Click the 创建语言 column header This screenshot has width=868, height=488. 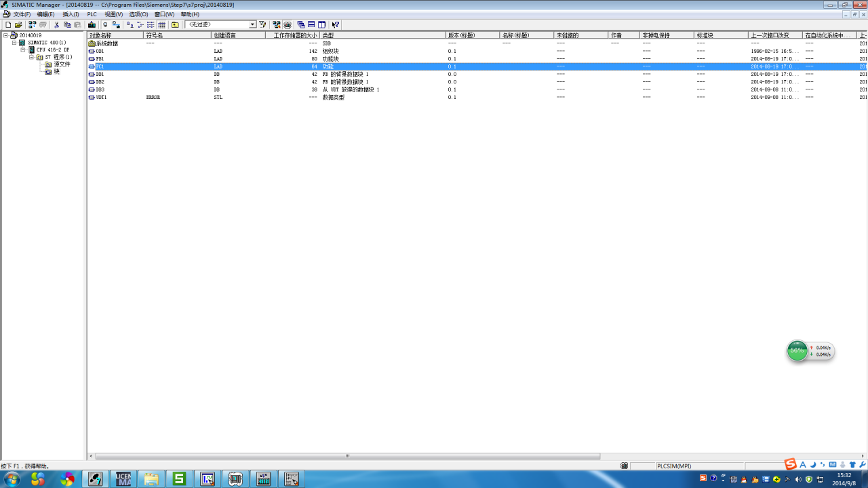pyautogui.click(x=237, y=35)
